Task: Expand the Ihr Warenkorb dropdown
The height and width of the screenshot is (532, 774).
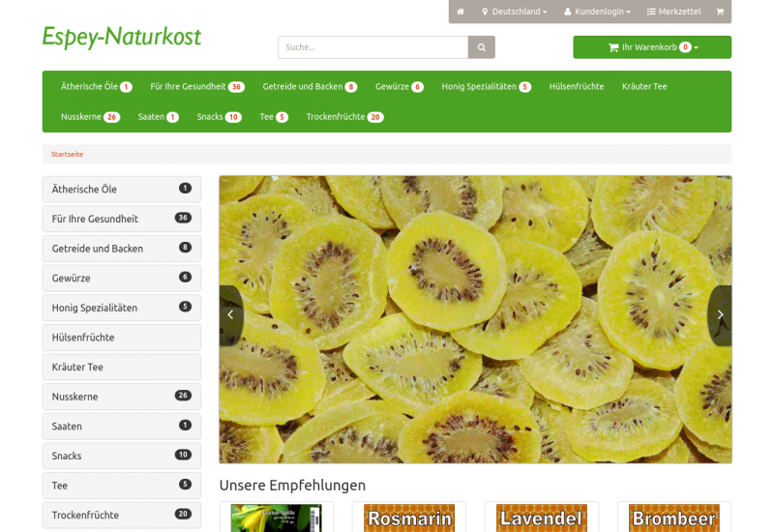Action: (x=652, y=47)
